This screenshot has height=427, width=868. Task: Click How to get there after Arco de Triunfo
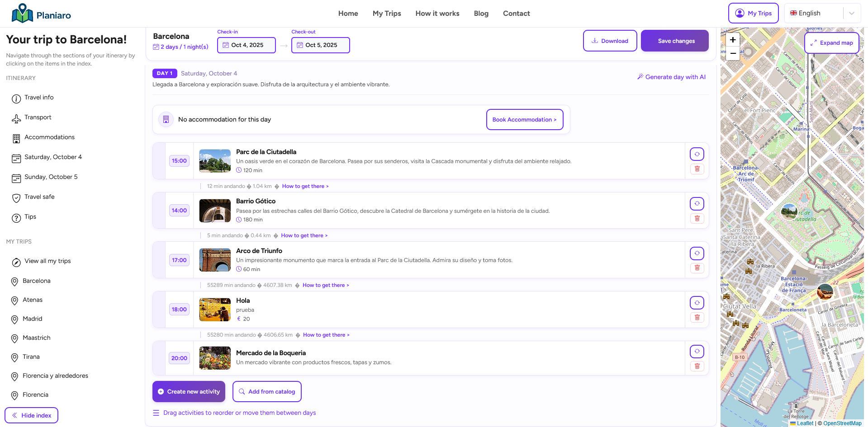[326, 285]
